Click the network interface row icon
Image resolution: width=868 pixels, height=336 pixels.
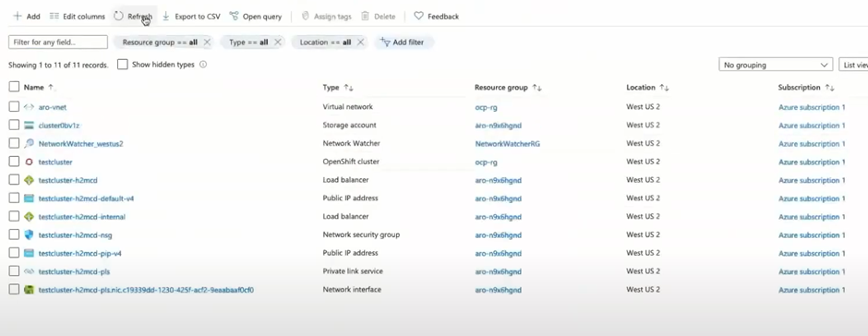[x=30, y=290]
